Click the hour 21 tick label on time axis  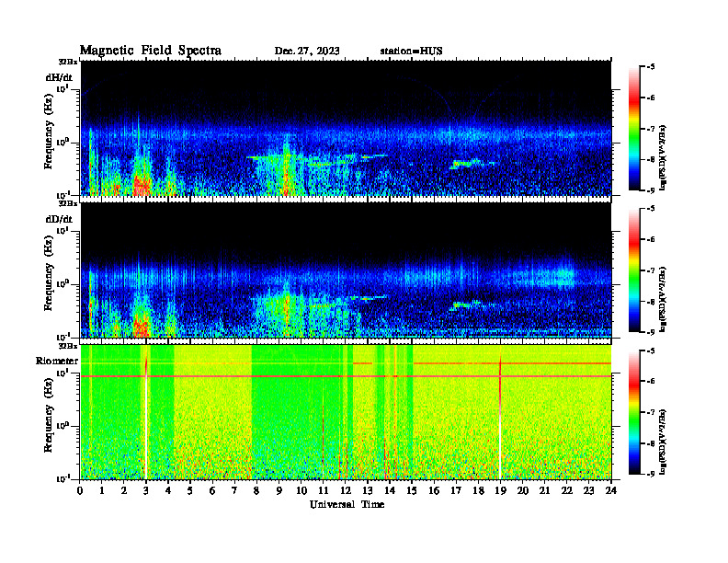[544, 490]
